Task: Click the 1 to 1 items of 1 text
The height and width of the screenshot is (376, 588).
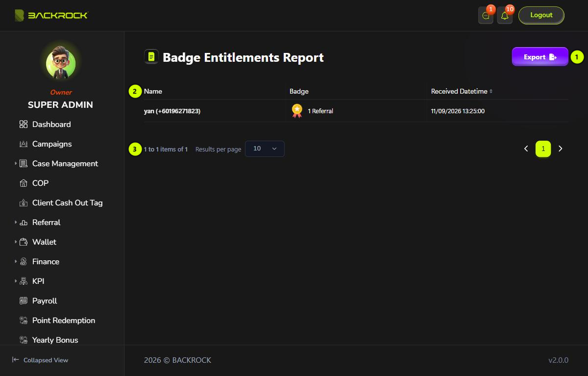Action: tap(166, 149)
